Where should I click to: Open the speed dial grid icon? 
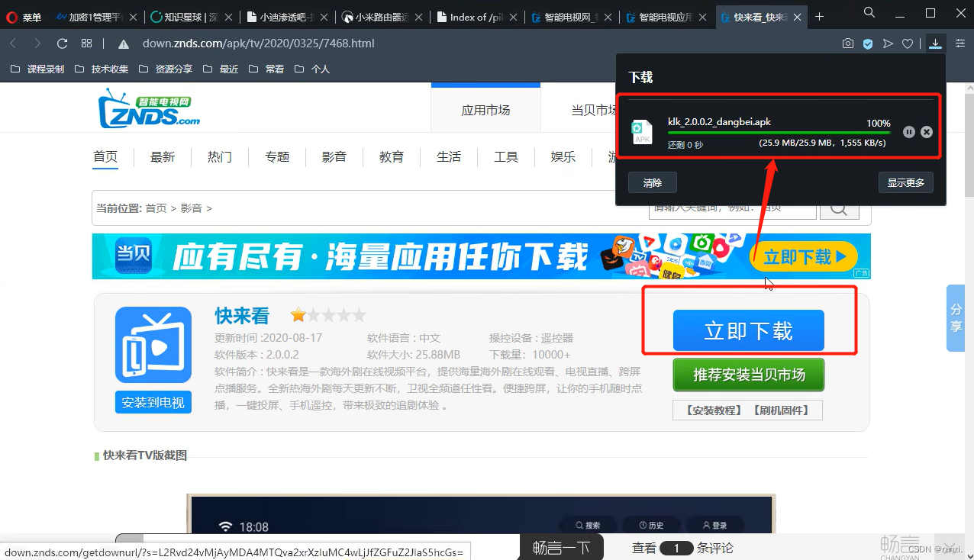click(87, 43)
